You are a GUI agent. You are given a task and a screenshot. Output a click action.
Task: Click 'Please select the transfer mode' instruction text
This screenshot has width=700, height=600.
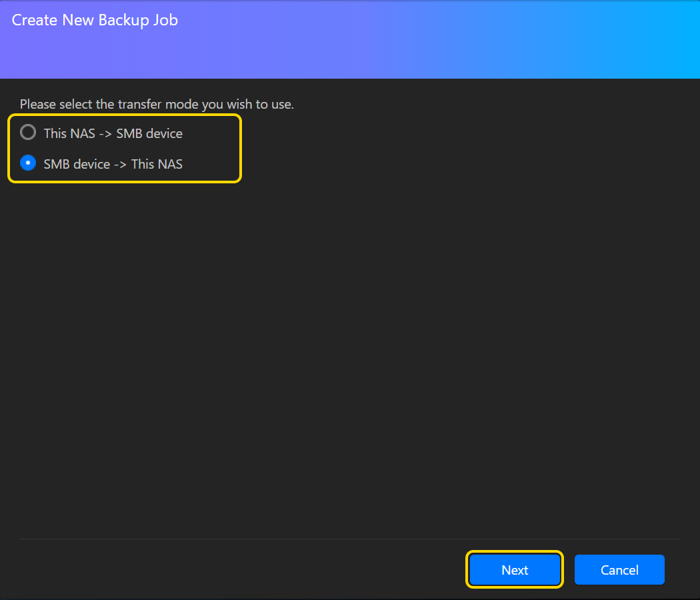(157, 105)
